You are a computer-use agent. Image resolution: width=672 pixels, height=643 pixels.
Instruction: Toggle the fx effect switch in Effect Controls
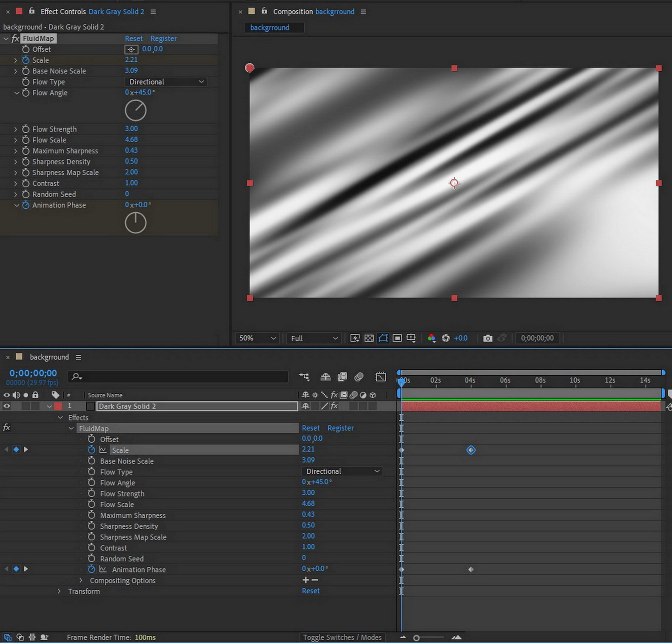coord(15,39)
